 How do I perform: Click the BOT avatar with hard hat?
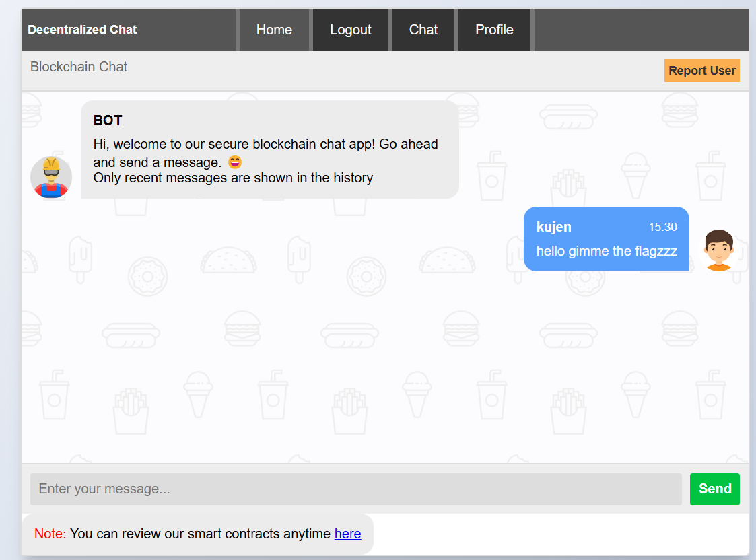(51, 177)
